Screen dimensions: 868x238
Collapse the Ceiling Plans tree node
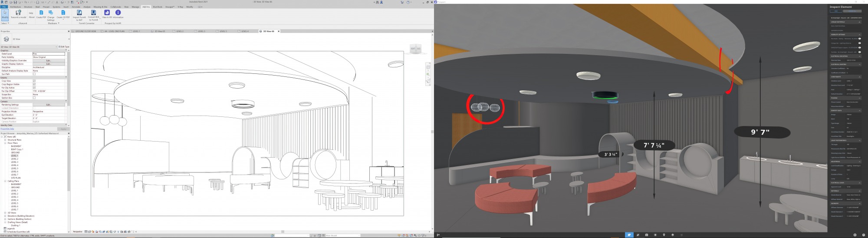[5, 181]
